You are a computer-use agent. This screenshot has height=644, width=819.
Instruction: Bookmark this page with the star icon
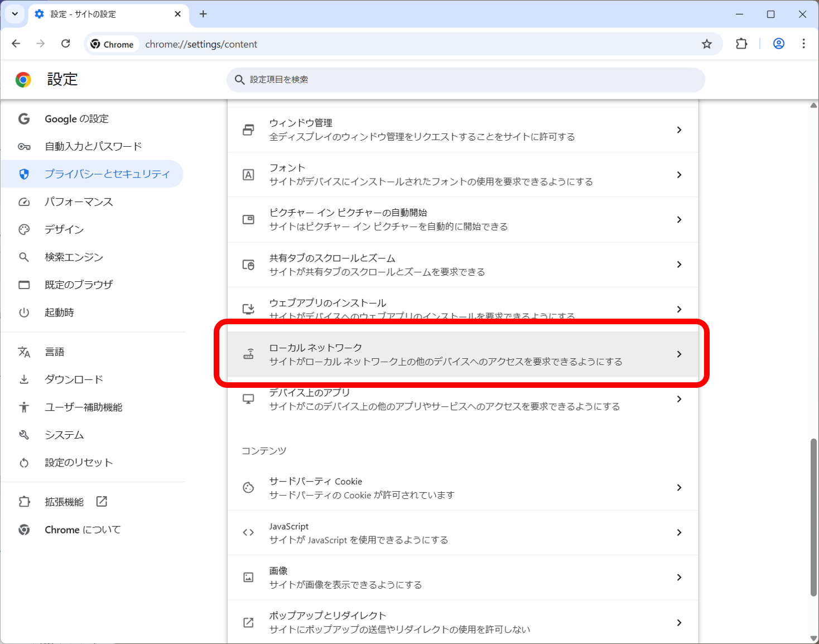coord(706,44)
